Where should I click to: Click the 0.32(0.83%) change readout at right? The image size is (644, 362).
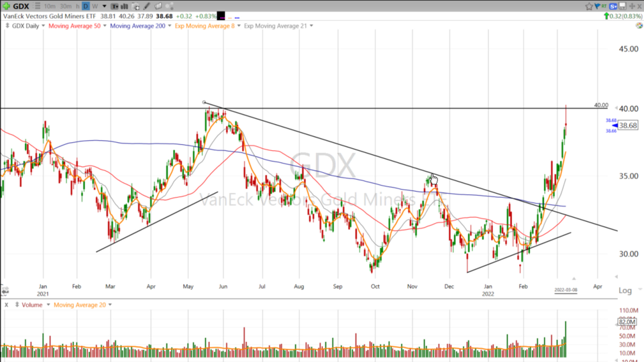[626, 16]
